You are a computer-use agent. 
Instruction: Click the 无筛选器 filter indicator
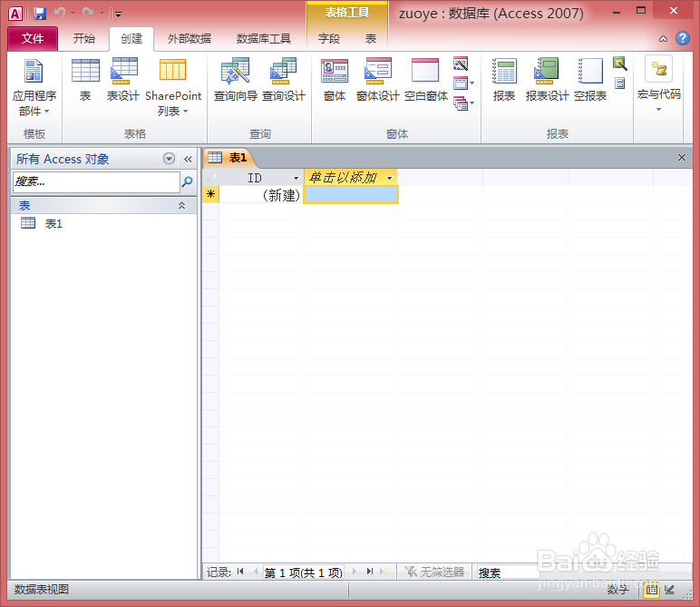coord(434,572)
